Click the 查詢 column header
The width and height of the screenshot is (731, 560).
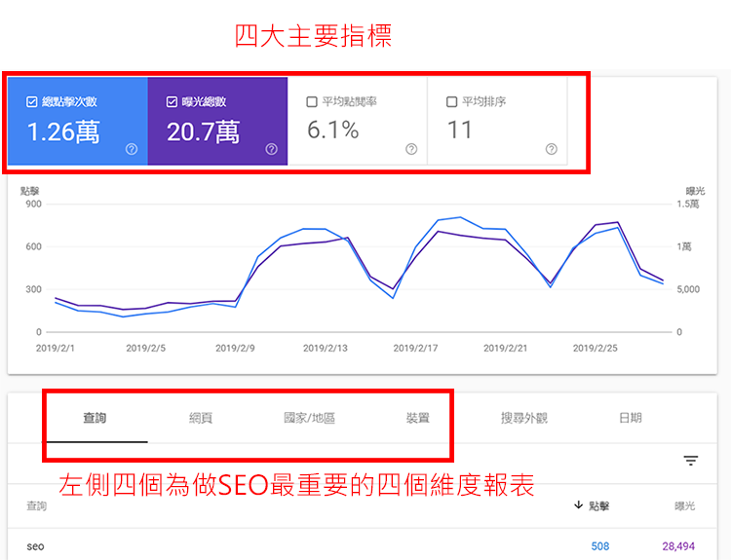[x=36, y=506]
